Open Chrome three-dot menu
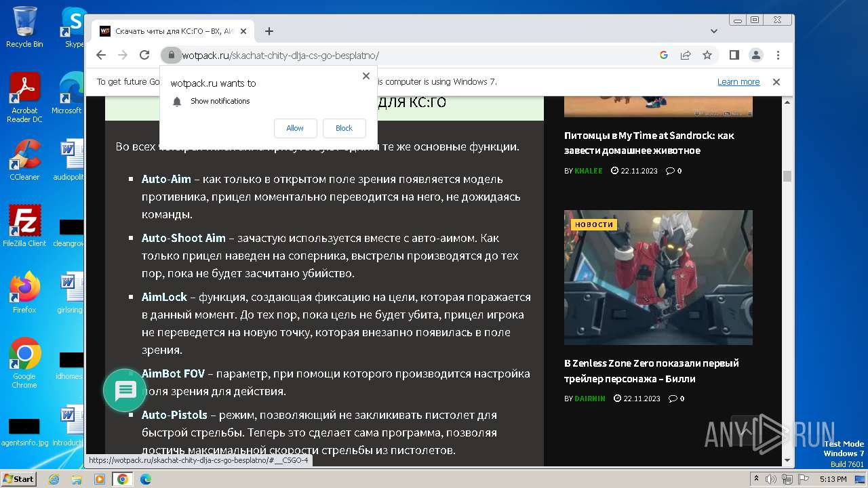 (778, 55)
